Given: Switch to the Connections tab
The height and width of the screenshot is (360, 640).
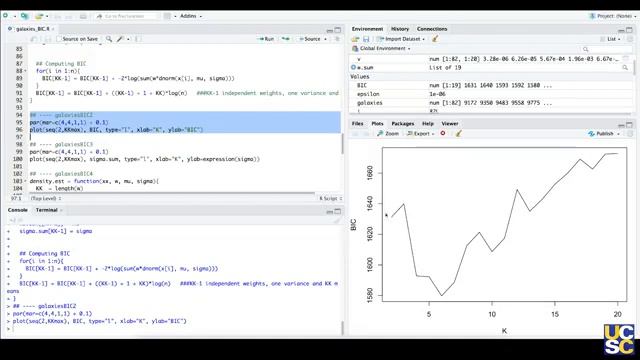Looking at the screenshot, I should click(x=432, y=29).
